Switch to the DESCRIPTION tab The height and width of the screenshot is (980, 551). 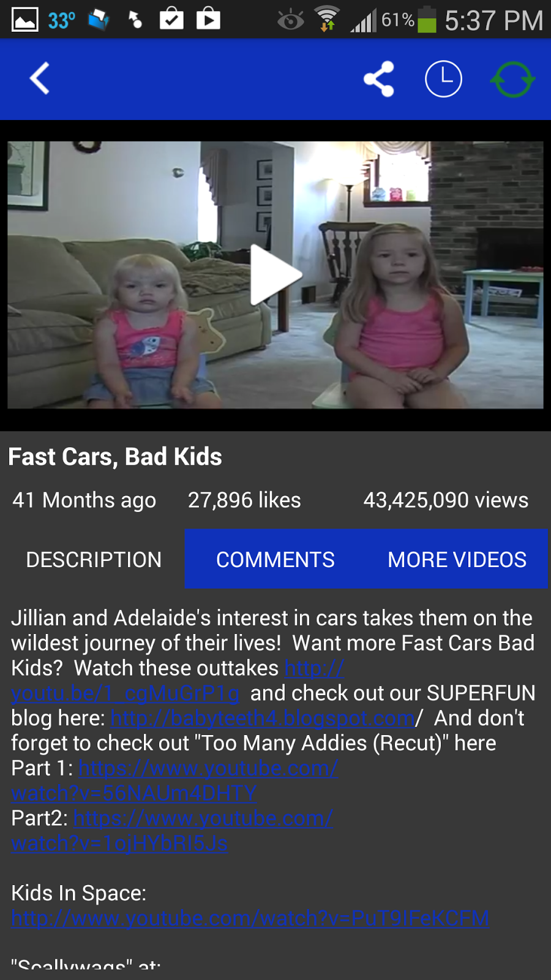click(x=94, y=560)
